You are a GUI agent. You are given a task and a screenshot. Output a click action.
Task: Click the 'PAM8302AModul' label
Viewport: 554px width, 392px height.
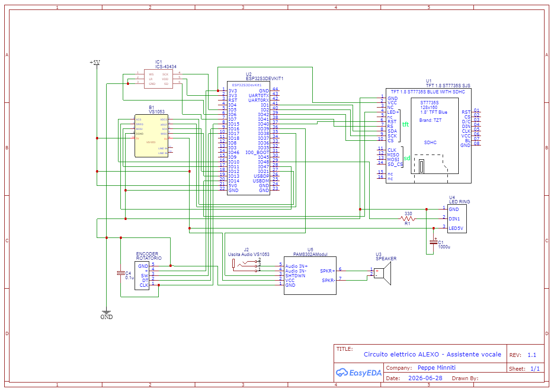(310, 254)
